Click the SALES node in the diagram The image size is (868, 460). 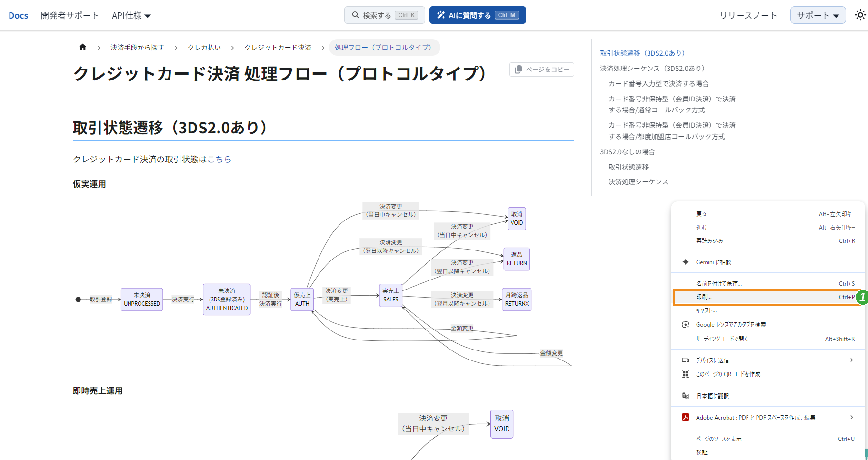(x=391, y=295)
